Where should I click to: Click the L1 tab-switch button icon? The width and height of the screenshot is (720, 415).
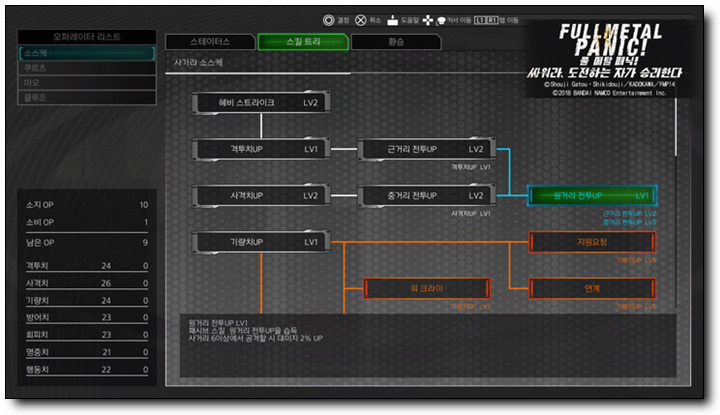click(479, 20)
